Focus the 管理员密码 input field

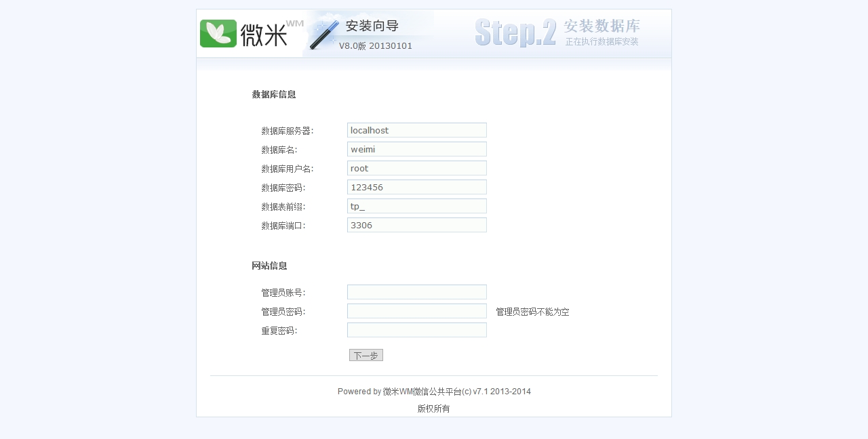[417, 311]
